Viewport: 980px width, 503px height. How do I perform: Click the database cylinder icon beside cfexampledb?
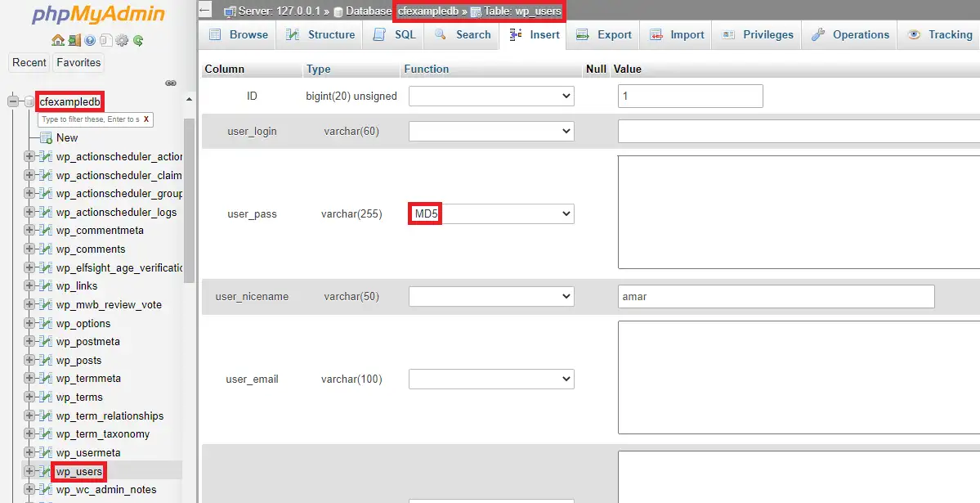point(29,101)
